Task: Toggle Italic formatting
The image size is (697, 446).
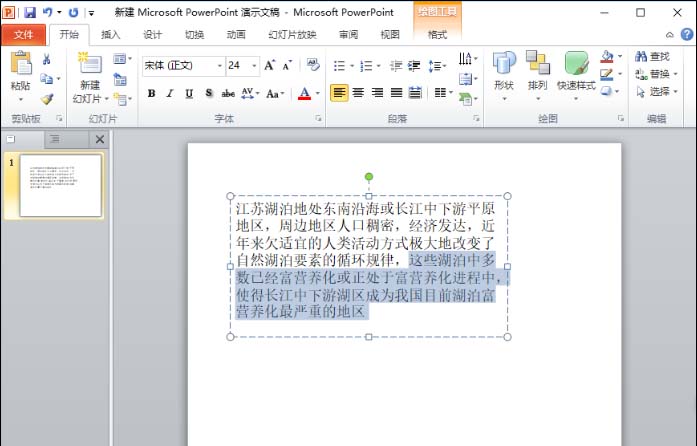Action: click(x=170, y=93)
